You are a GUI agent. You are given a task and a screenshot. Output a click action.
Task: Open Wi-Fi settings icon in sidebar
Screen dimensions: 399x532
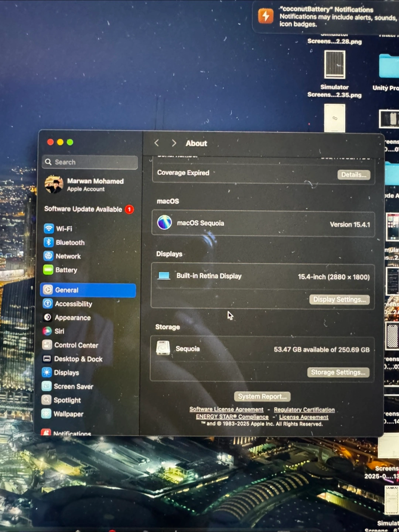tap(49, 228)
